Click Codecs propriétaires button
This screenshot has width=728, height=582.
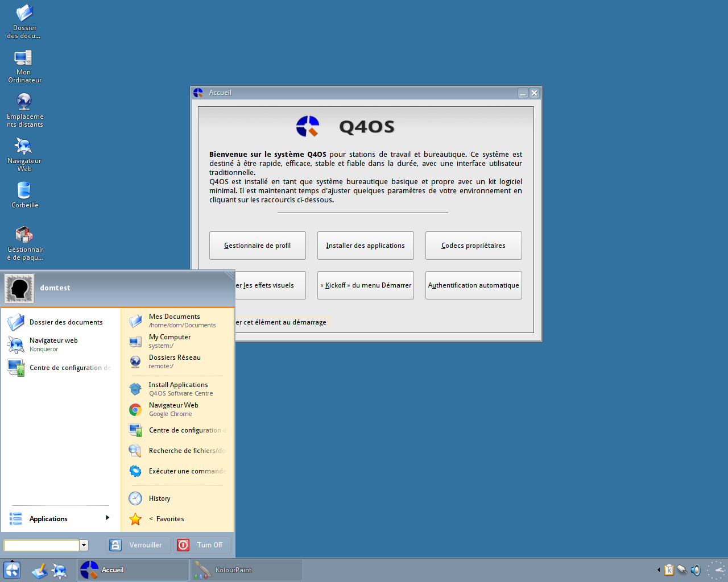(x=474, y=246)
